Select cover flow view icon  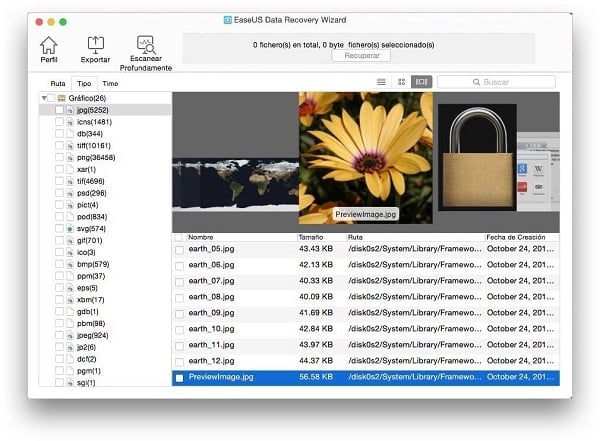click(421, 82)
